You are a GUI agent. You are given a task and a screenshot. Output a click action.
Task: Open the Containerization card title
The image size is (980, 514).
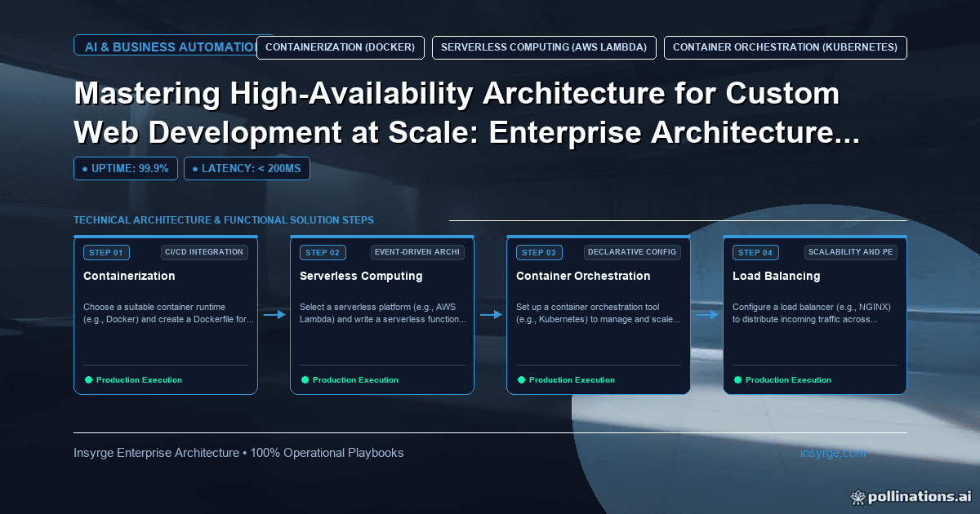129,276
